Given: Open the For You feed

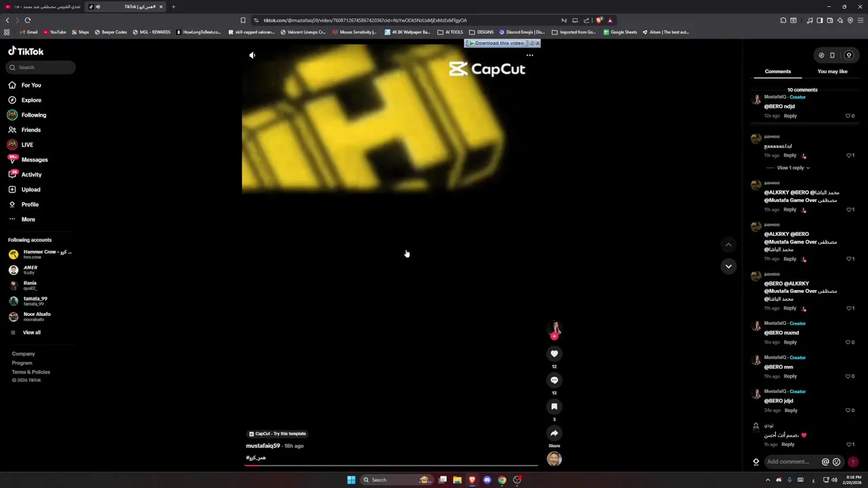Looking at the screenshot, I should coord(25,85).
